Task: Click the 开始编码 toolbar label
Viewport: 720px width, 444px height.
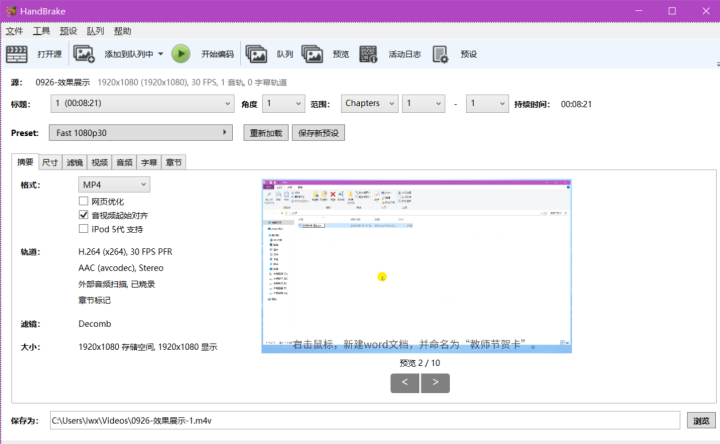Action: (217, 54)
